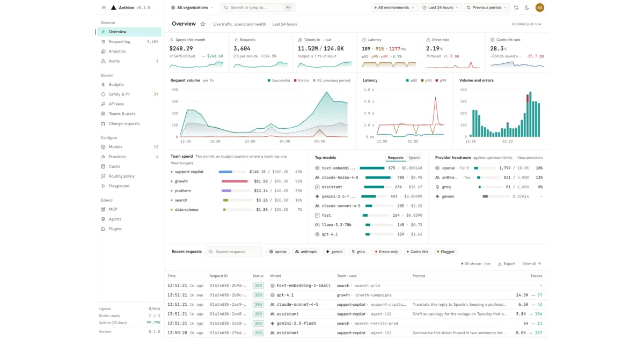
Task: Refresh the dashboard with the reload icon
Action: coord(516,8)
